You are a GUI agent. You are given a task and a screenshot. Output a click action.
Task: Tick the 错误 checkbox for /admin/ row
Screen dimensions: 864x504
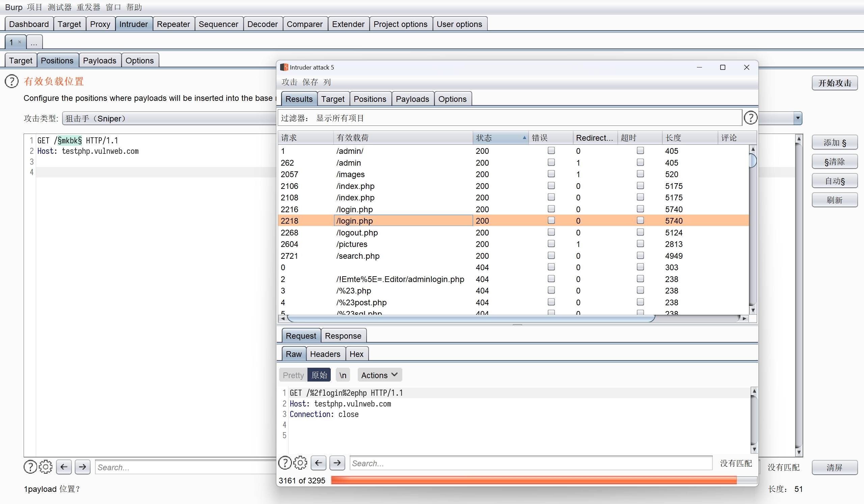(551, 150)
